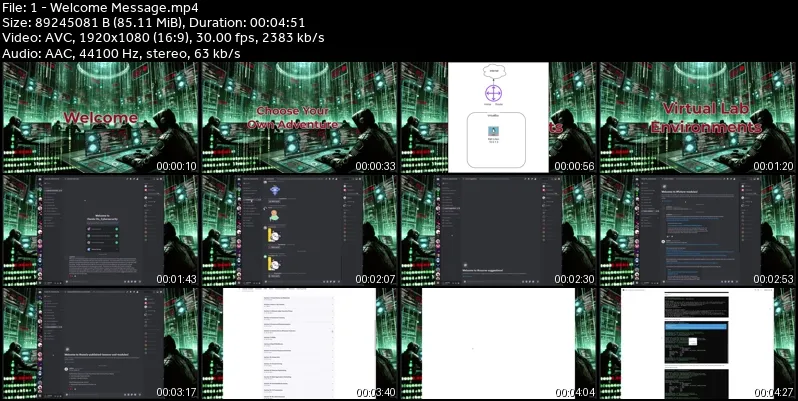Click the purple router icon in the diagram

click(x=493, y=93)
